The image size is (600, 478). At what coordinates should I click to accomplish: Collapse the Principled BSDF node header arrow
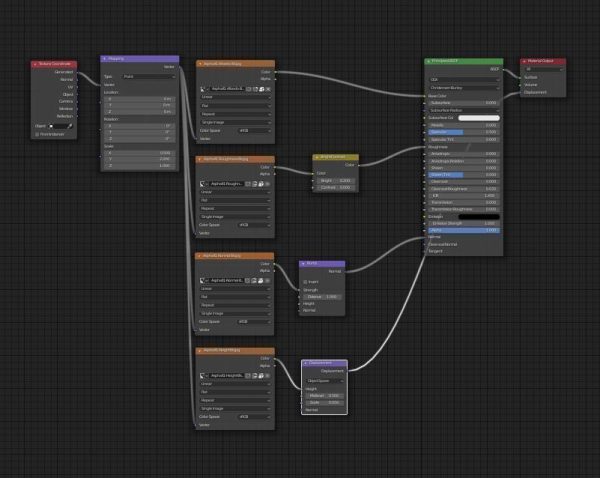coord(429,61)
